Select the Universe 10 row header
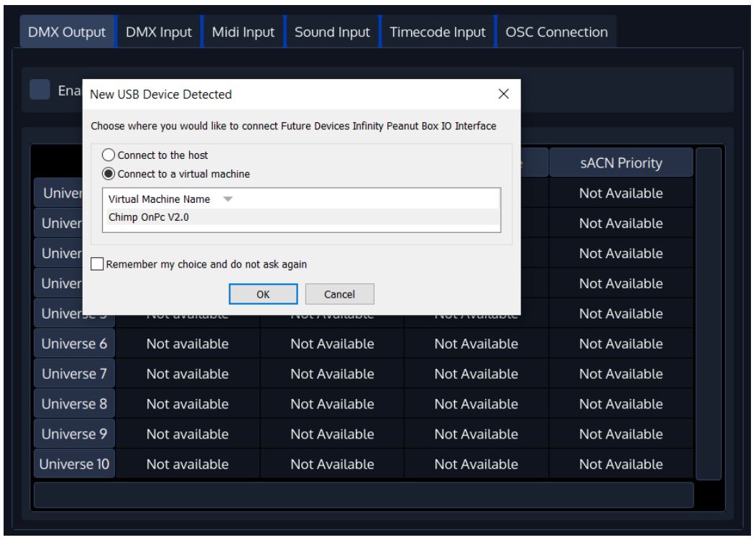The image size is (756, 540). tap(75, 465)
